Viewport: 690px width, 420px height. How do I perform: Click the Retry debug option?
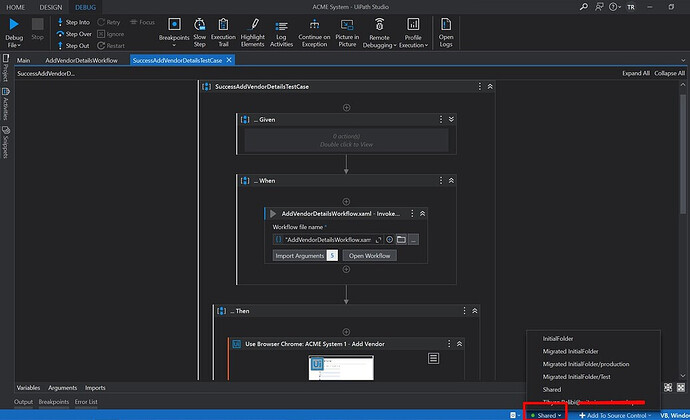click(109, 22)
